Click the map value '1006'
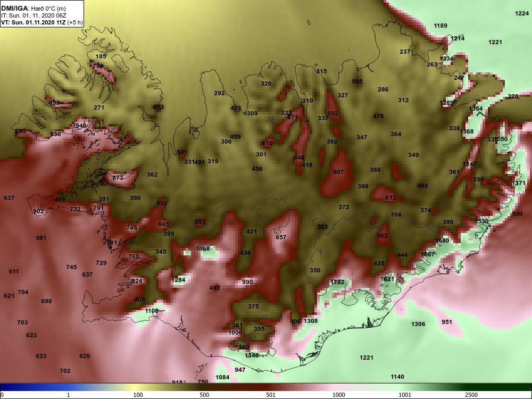 [235, 332]
